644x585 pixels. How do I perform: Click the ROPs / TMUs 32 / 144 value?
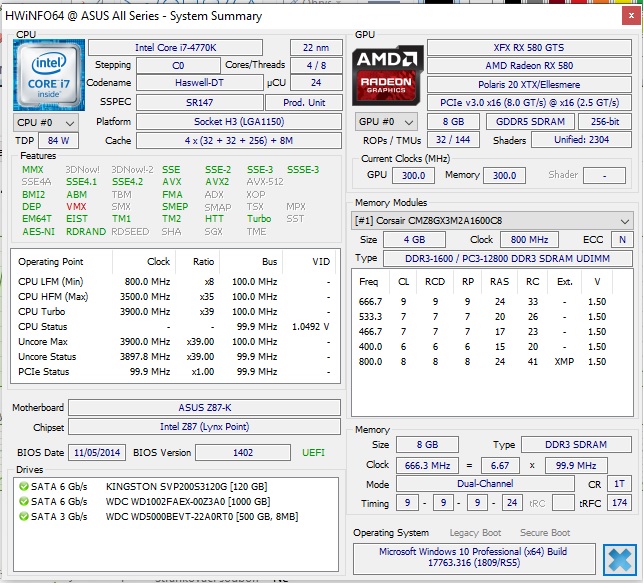(453, 140)
